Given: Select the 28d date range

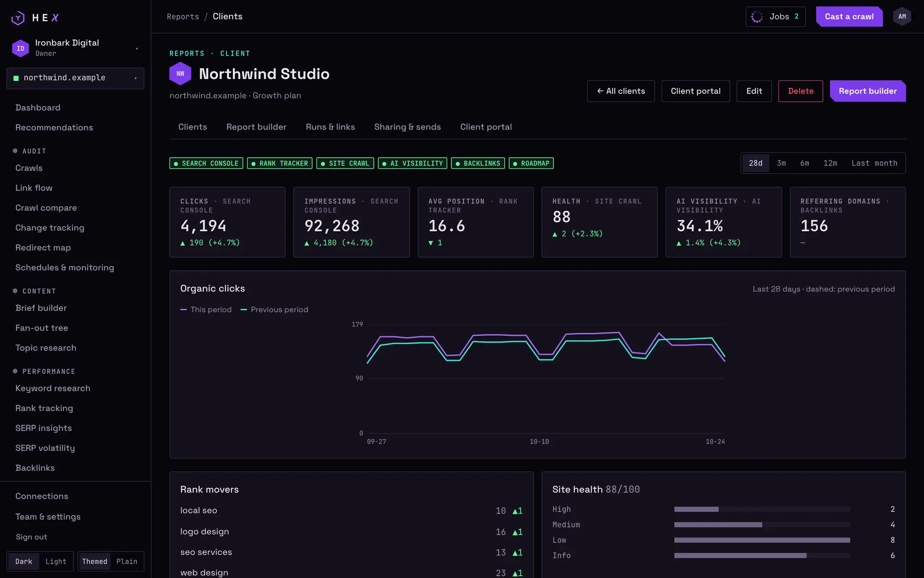Looking at the screenshot, I should pos(756,163).
